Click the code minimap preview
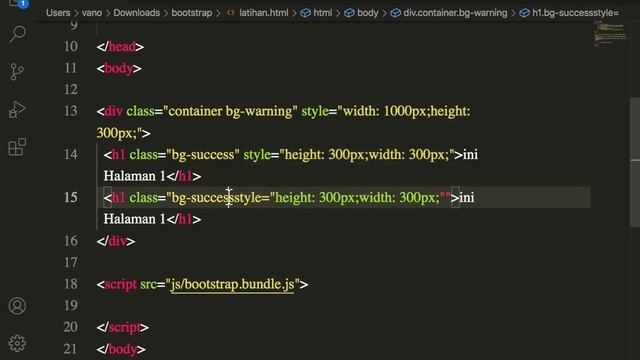Screen dimensions: 640x360 [610, 35]
